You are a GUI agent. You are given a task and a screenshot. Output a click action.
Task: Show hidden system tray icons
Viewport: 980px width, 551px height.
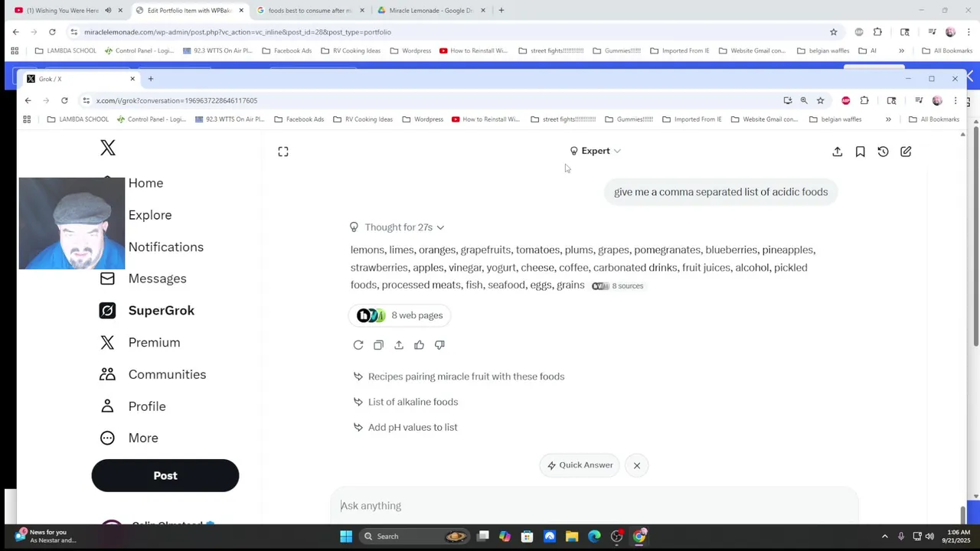pyautogui.click(x=884, y=536)
